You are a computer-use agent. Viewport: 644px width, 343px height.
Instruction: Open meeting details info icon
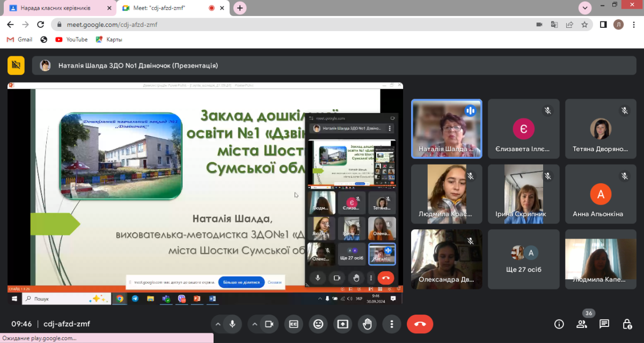[x=559, y=324]
